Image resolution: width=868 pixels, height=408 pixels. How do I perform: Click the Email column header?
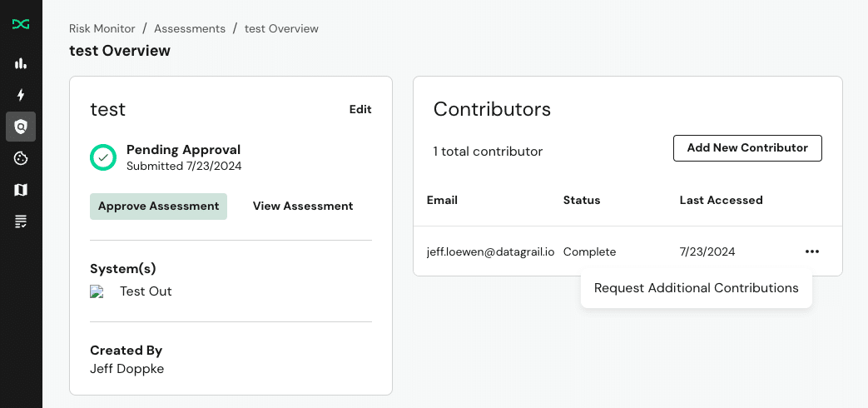pyautogui.click(x=442, y=200)
